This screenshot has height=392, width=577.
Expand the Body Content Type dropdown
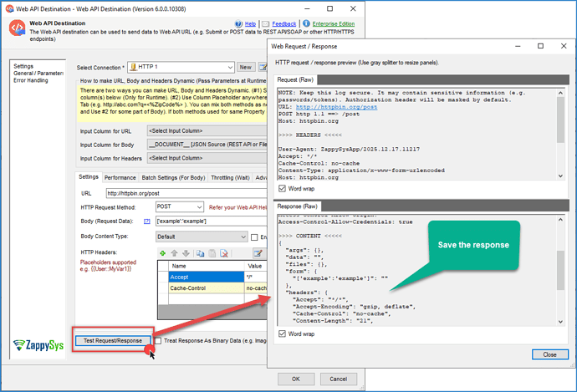(x=243, y=237)
